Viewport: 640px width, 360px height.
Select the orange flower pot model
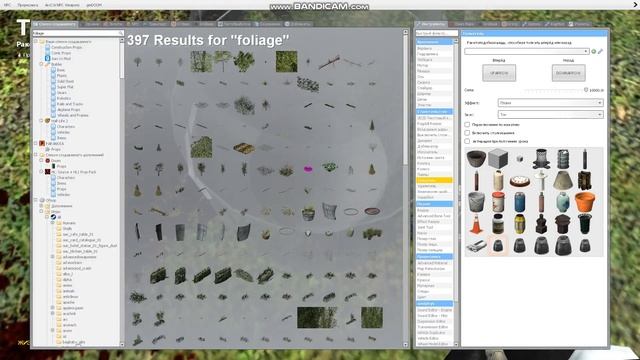pos(584,202)
